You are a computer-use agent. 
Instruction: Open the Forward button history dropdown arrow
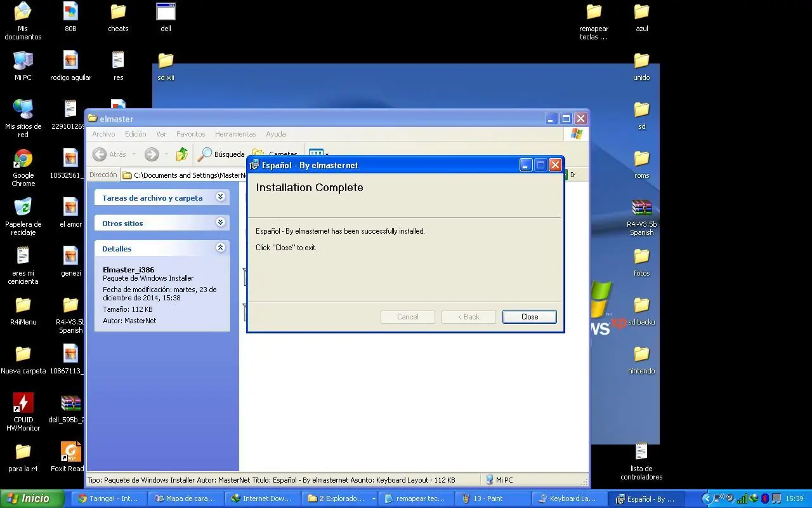(166, 154)
